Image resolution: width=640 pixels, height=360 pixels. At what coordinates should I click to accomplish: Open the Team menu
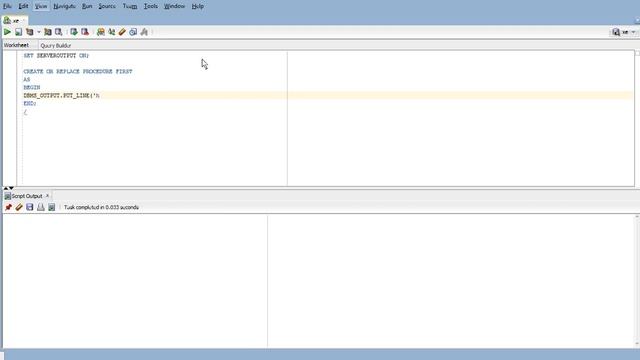click(x=130, y=6)
